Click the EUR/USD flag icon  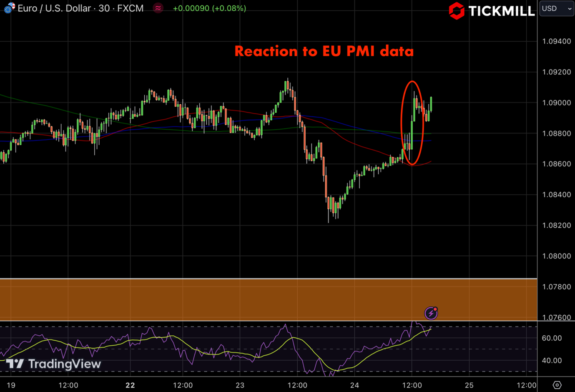(x=9, y=8)
